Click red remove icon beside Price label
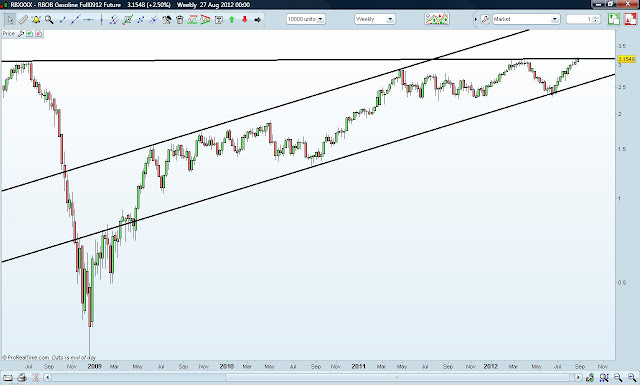The image size is (640, 385). [x=38, y=34]
